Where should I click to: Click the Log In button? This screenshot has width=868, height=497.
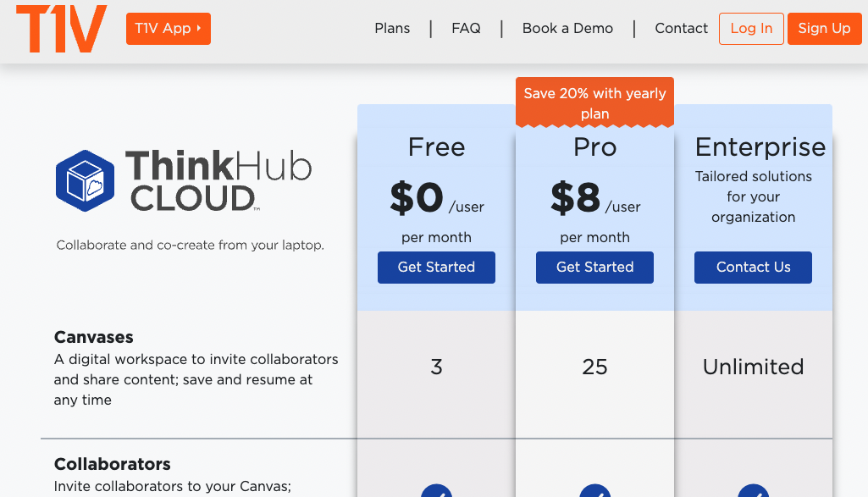[750, 28]
